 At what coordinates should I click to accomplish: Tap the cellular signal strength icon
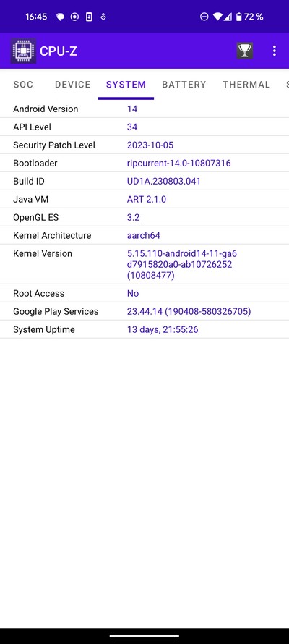tap(228, 17)
